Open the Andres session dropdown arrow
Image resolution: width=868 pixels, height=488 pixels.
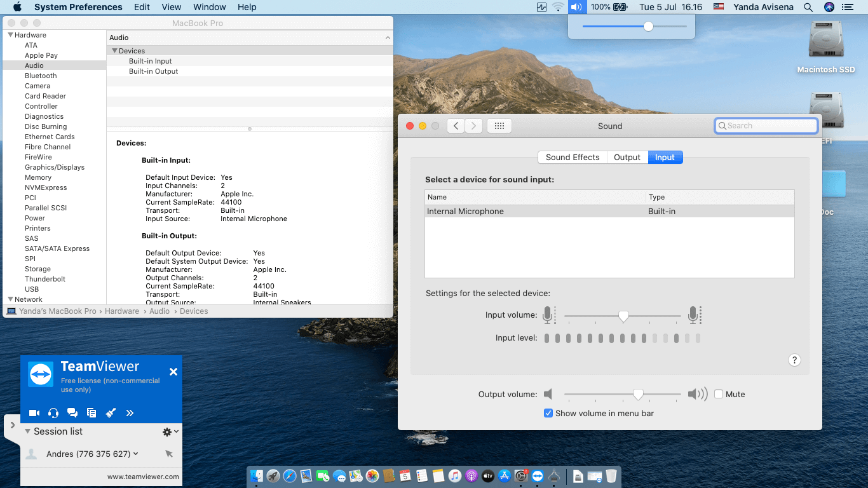136,454
